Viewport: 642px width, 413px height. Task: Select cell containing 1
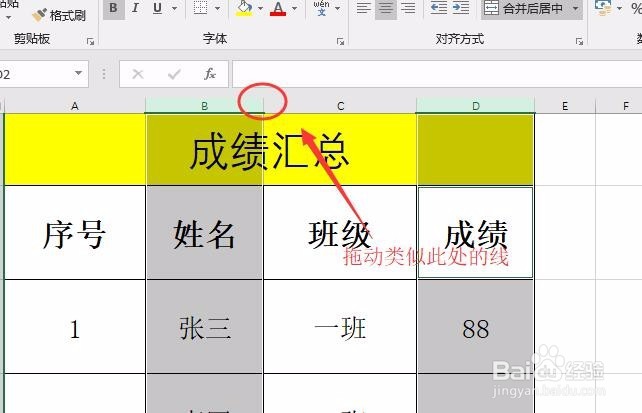(75, 327)
